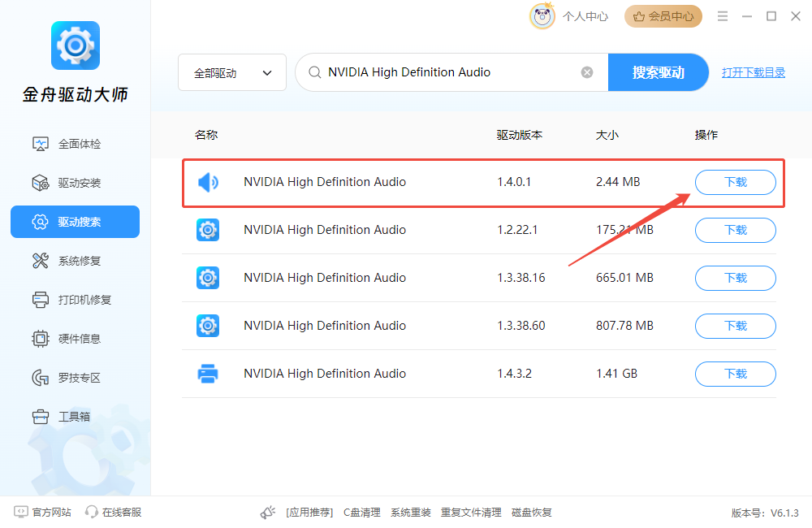Screen dimensions: 812x528
Task: Open 工具箱 in sidebar
Action: point(75,417)
